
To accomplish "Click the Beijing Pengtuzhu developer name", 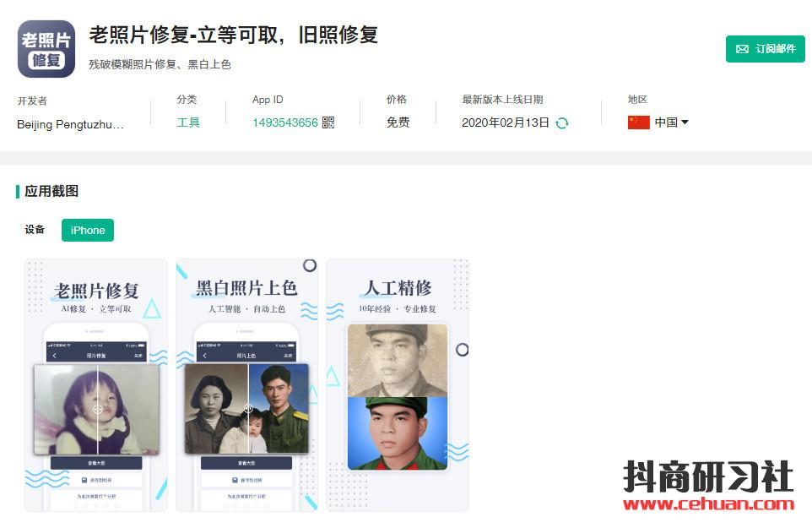I will [70, 124].
